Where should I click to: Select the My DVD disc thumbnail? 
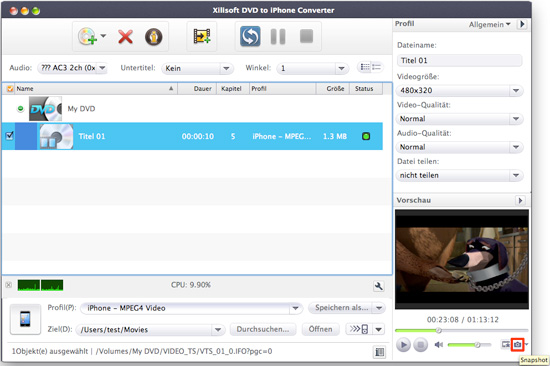coord(45,109)
